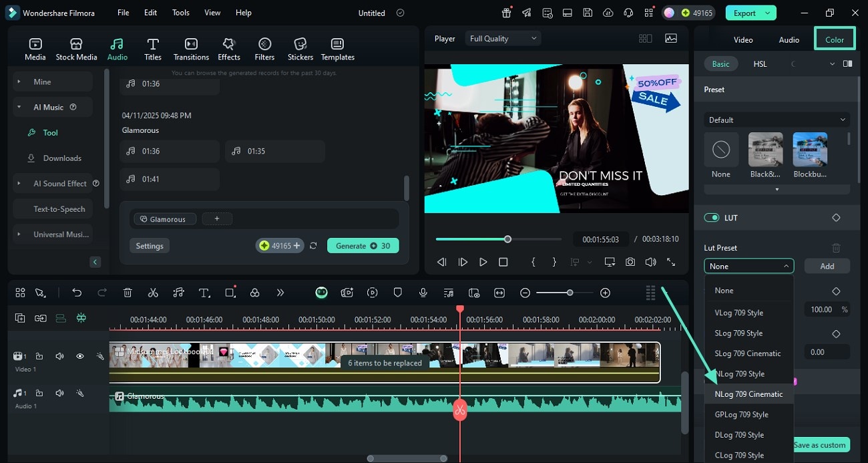Choose NLog 709 Cinematic LUT
868x463 pixels.
point(748,394)
